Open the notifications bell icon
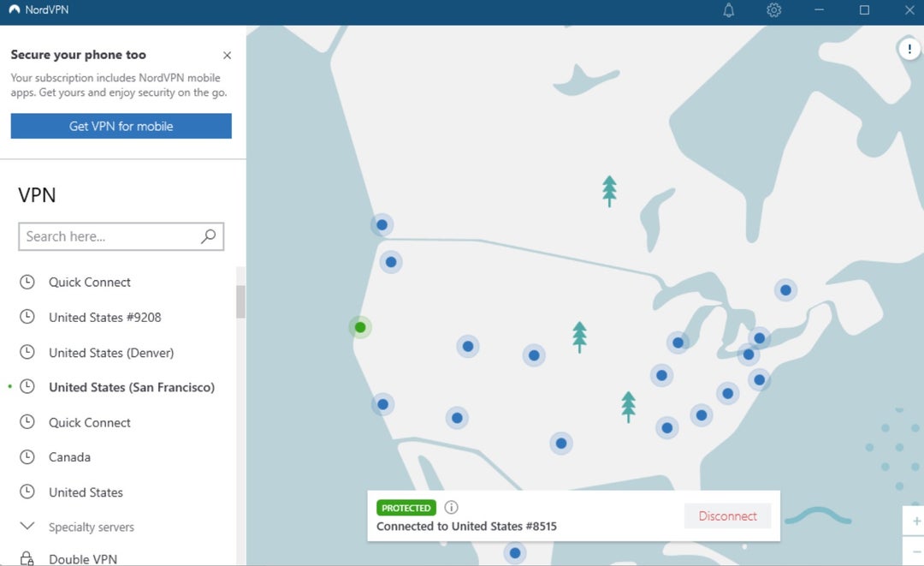 [729, 10]
